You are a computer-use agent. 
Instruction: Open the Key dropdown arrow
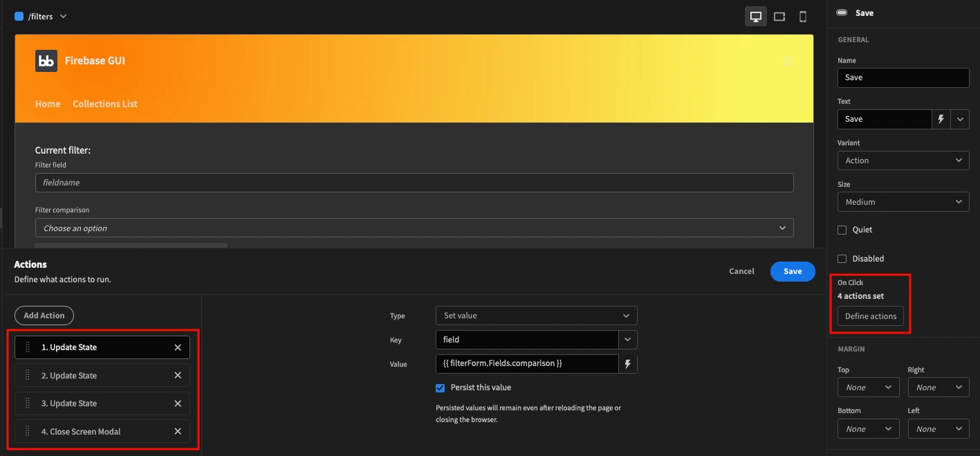pyautogui.click(x=627, y=340)
